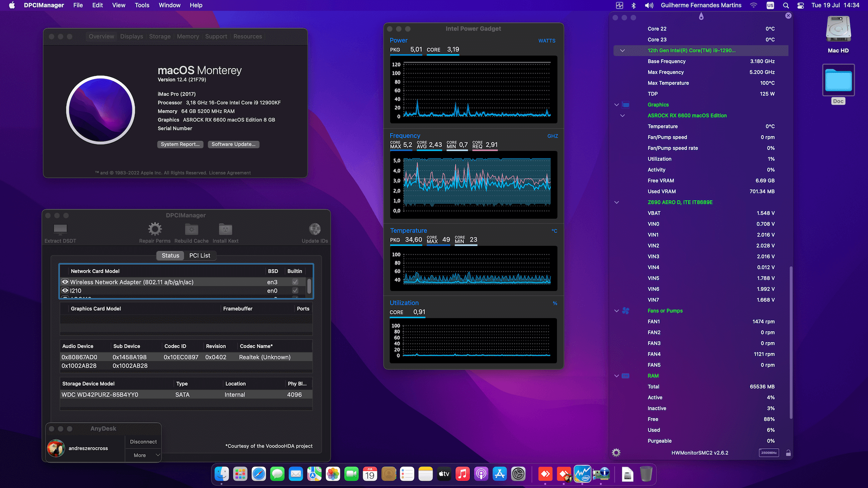Open the License Agreement link
The width and height of the screenshot is (868, 488).
tap(230, 173)
